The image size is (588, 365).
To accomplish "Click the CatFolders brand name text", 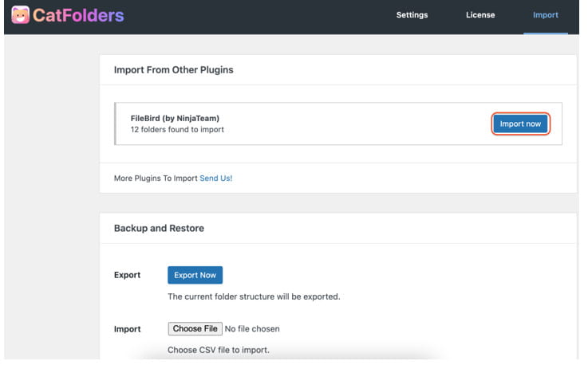I will point(79,15).
